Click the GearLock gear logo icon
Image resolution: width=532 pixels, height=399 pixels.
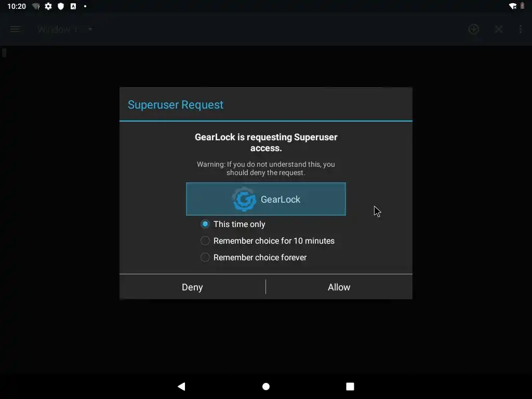click(244, 199)
